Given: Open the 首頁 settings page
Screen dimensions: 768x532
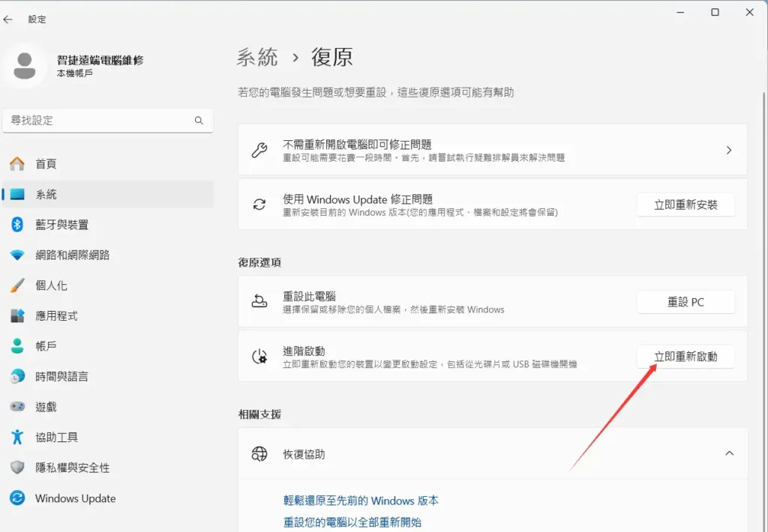Looking at the screenshot, I should [x=108, y=163].
